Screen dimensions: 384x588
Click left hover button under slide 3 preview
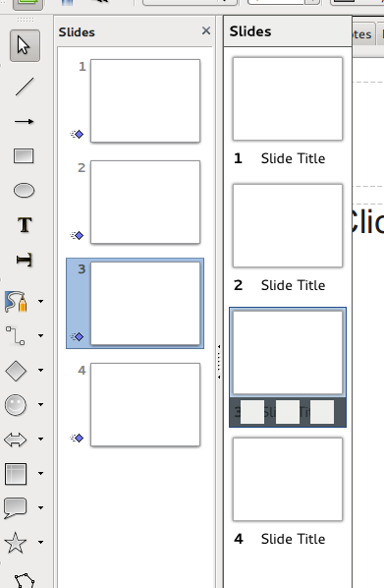pyautogui.click(x=252, y=412)
